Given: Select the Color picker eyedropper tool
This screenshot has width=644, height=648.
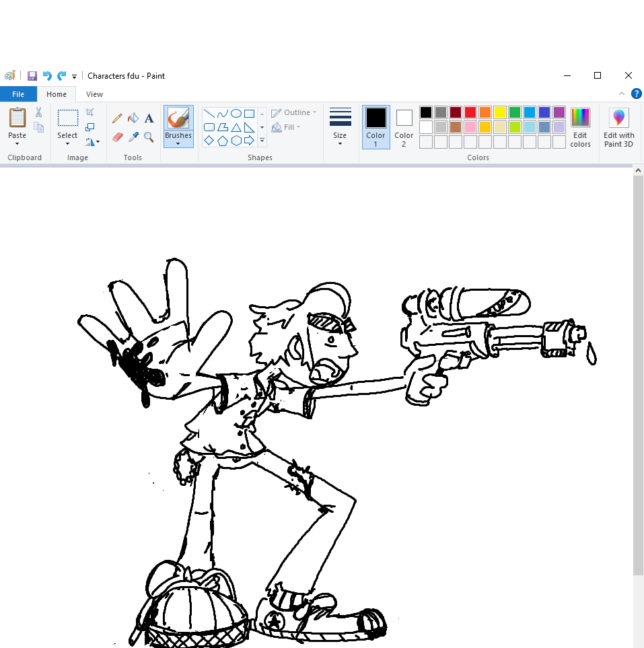Looking at the screenshot, I should coord(133,137).
